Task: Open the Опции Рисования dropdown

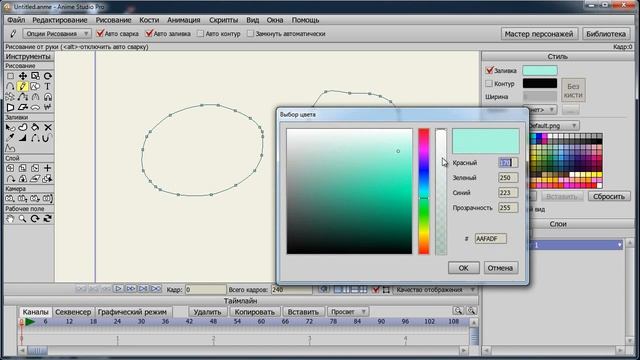Action: click(57, 33)
